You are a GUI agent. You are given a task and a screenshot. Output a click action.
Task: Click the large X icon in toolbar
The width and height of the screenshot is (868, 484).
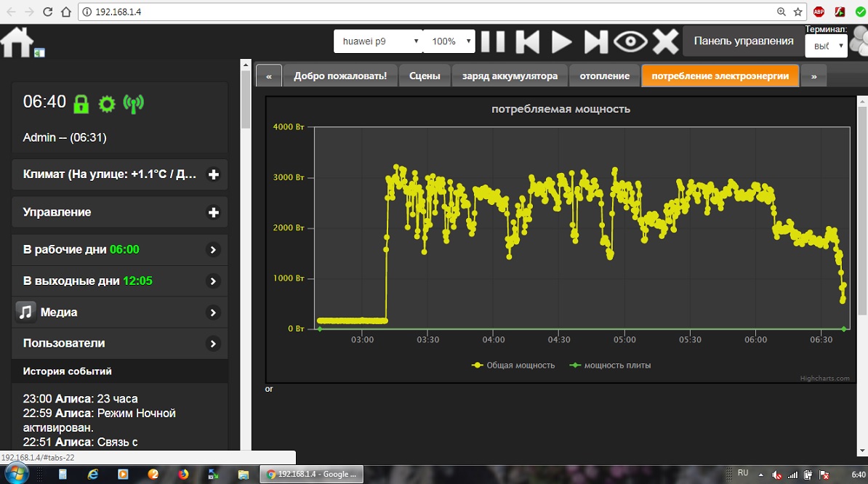tap(665, 41)
